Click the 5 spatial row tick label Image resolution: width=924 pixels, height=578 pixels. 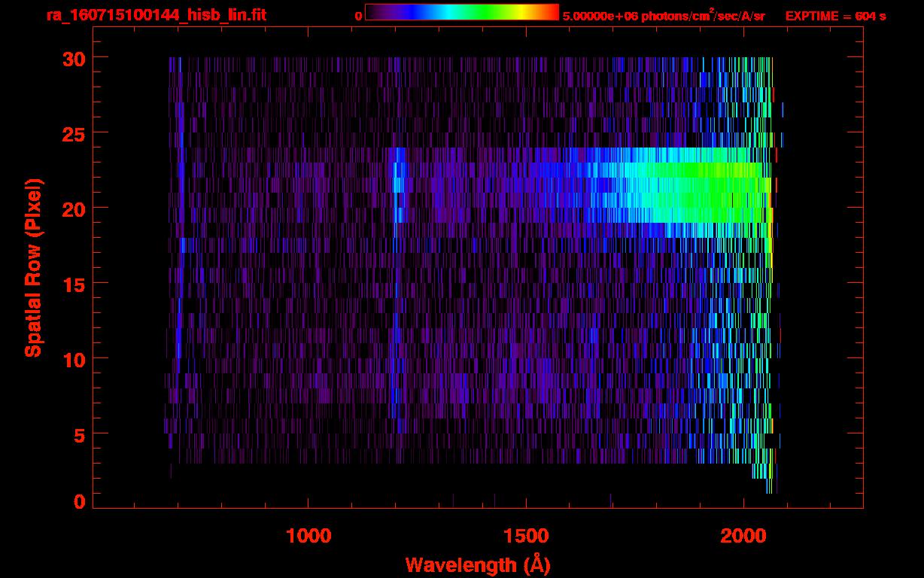tap(78, 435)
